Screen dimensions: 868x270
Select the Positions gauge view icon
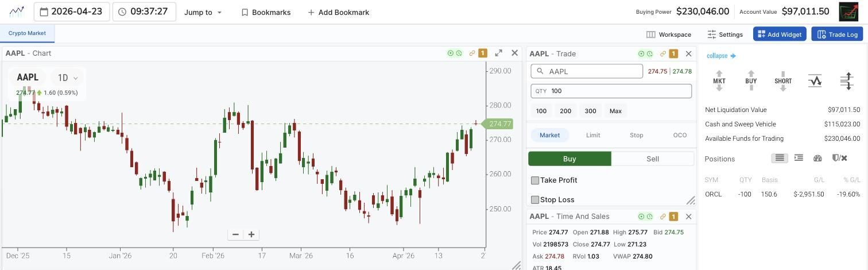pyautogui.click(x=817, y=158)
